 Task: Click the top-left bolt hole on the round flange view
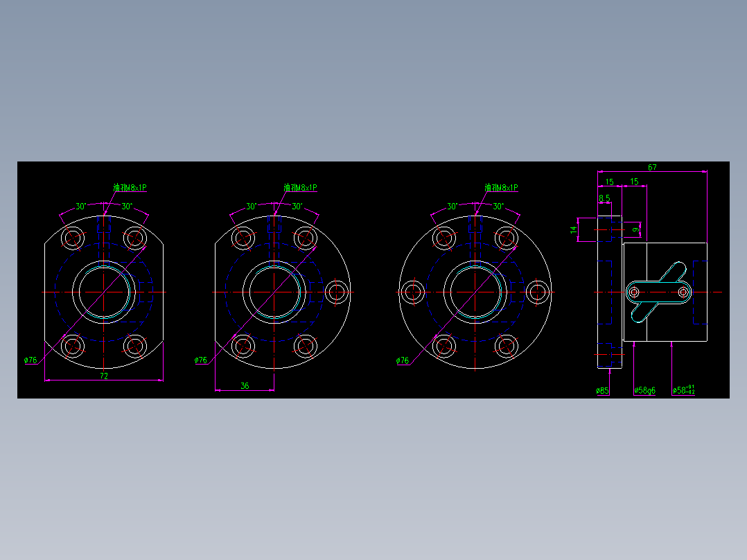coord(443,239)
